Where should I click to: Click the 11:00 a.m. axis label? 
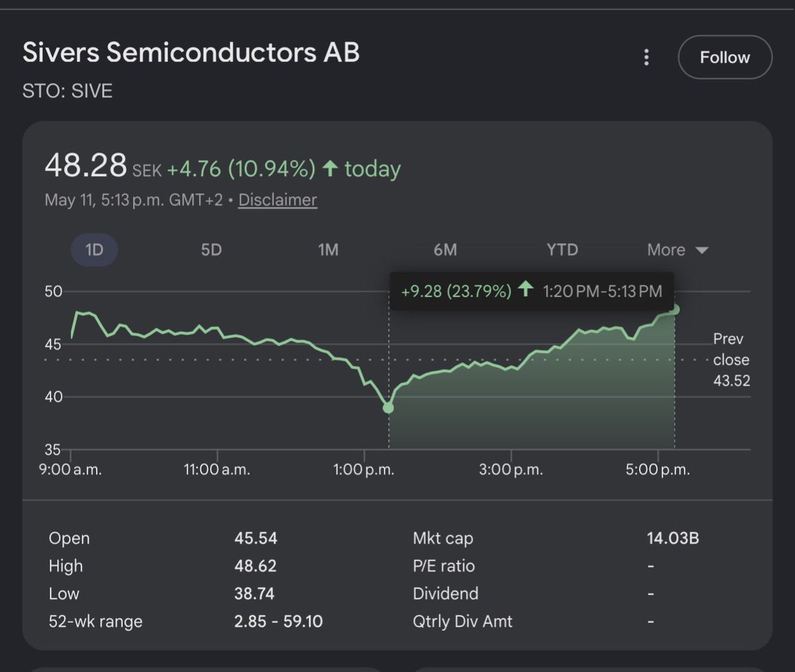[x=217, y=470]
